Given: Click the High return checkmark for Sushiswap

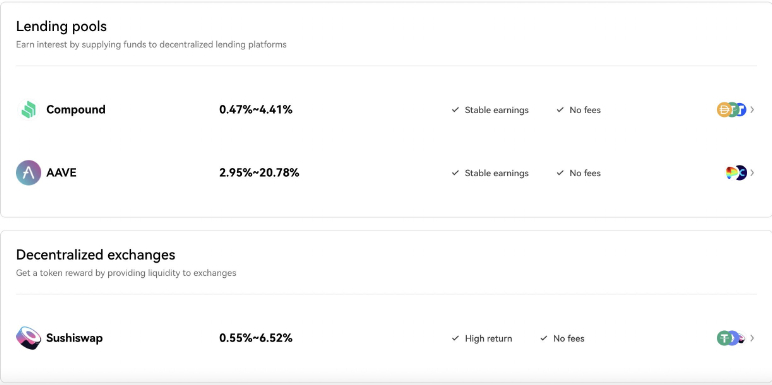Looking at the screenshot, I should 455,338.
